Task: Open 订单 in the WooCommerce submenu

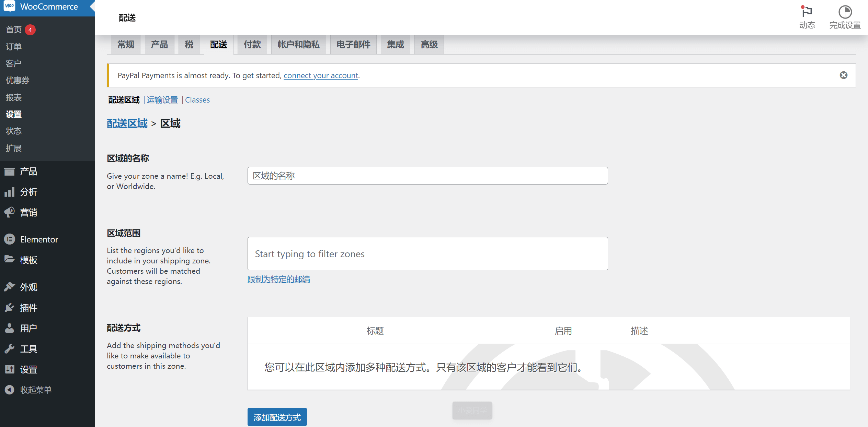Action: coord(14,47)
